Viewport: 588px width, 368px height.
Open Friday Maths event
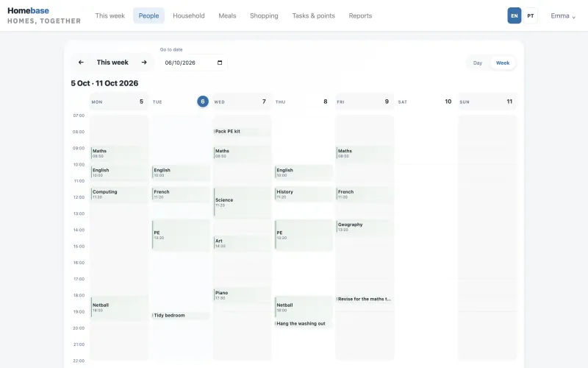(365, 153)
